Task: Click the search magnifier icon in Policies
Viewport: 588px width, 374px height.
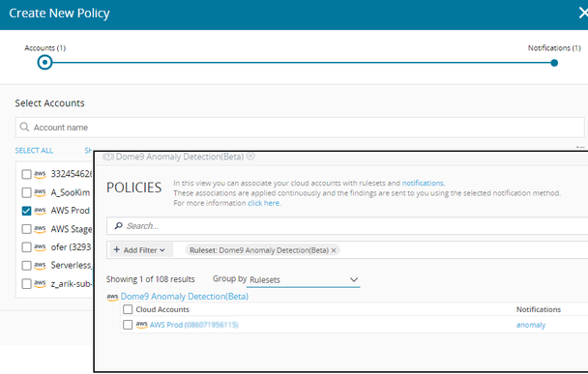Action: [118, 225]
